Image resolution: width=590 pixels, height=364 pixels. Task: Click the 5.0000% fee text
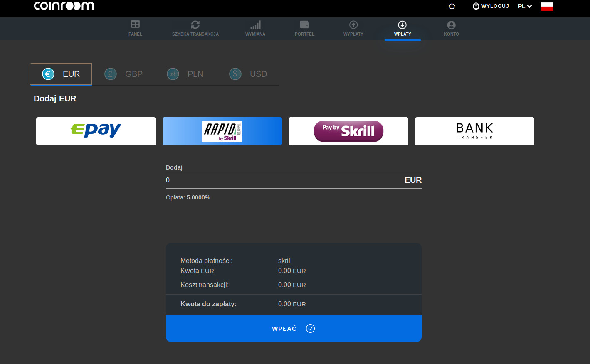pyautogui.click(x=198, y=197)
